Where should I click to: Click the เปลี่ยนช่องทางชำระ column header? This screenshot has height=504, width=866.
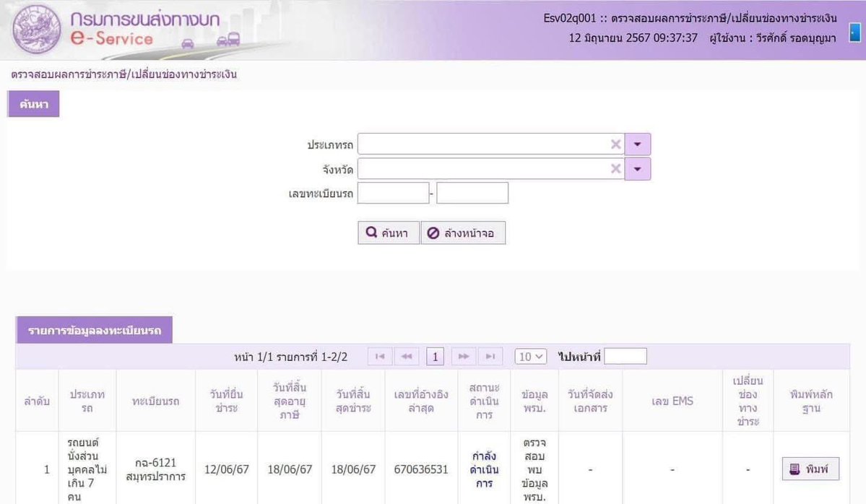(x=748, y=401)
